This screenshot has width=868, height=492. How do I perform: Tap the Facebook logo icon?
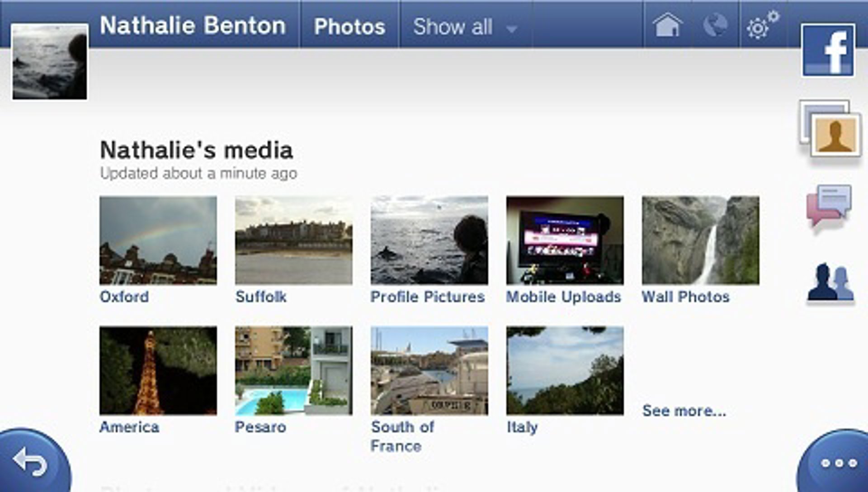pyautogui.click(x=828, y=50)
